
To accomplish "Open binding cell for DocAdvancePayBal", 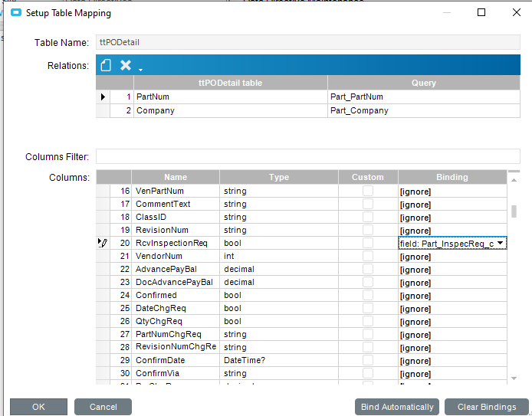I will coord(452,283).
